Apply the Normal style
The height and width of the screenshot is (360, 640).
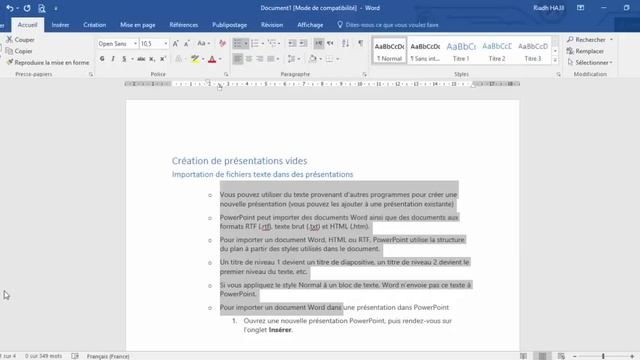[389, 51]
